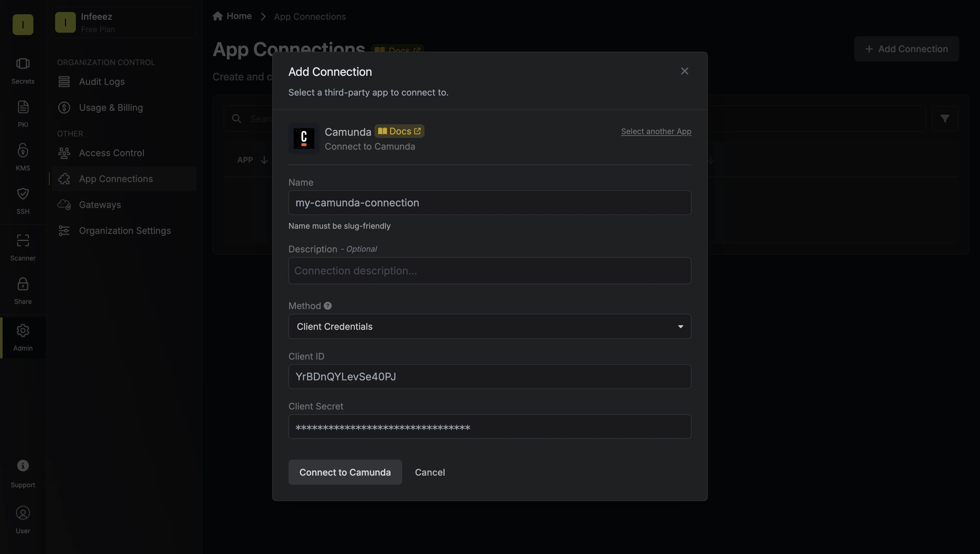The height and width of the screenshot is (554, 980).
Task: Select the Admin sidebar item
Action: (x=23, y=338)
